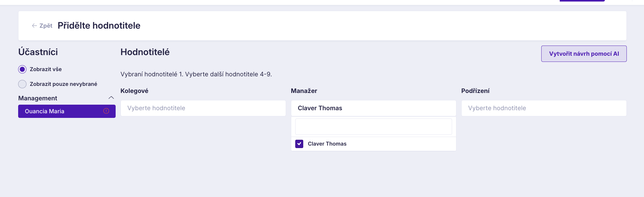Viewport: 644px width, 197px height.
Task: Open the Podřízení evaluator dropdown
Action: 544,108
